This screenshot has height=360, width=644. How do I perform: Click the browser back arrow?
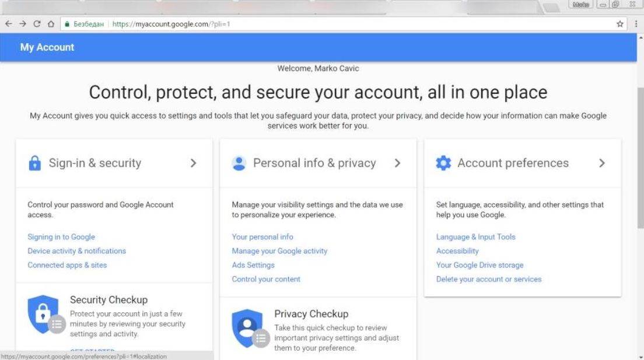[9, 24]
